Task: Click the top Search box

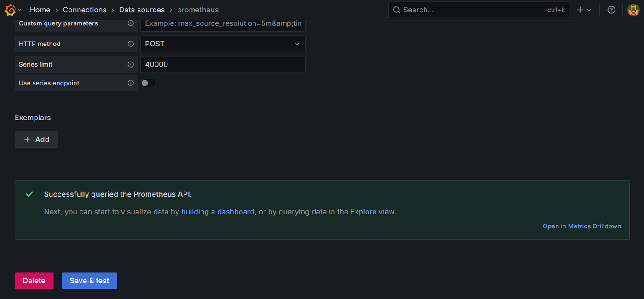Action: pyautogui.click(x=478, y=10)
